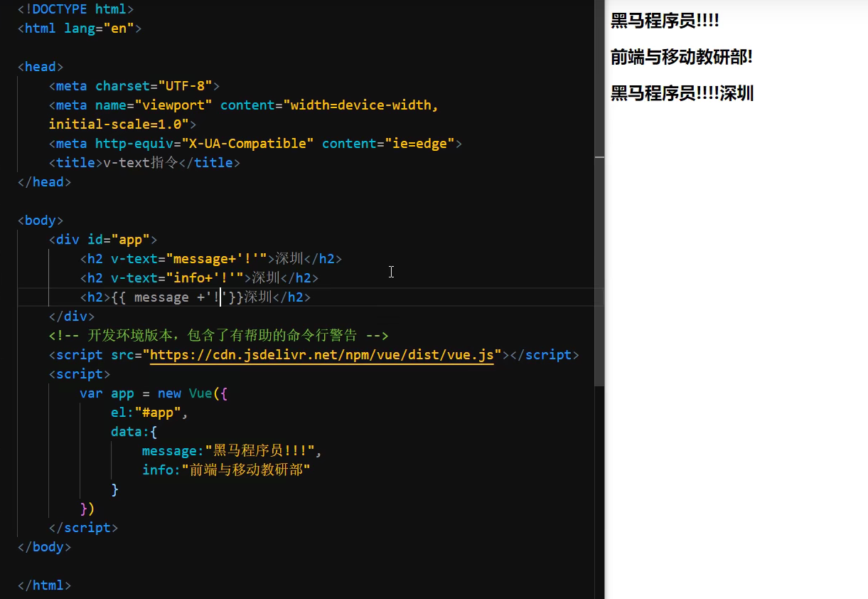This screenshot has width=868, height=599.
Task: Click preview heading 黑马程序员!!!! without 深圳
Action: pos(665,21)
